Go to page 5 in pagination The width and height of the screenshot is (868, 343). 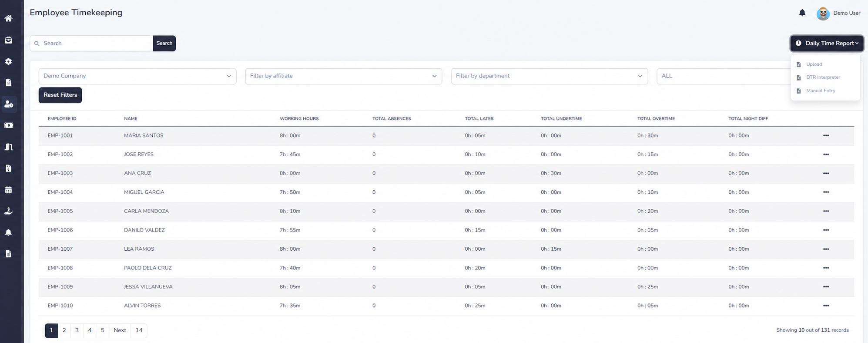click(103, 330)
